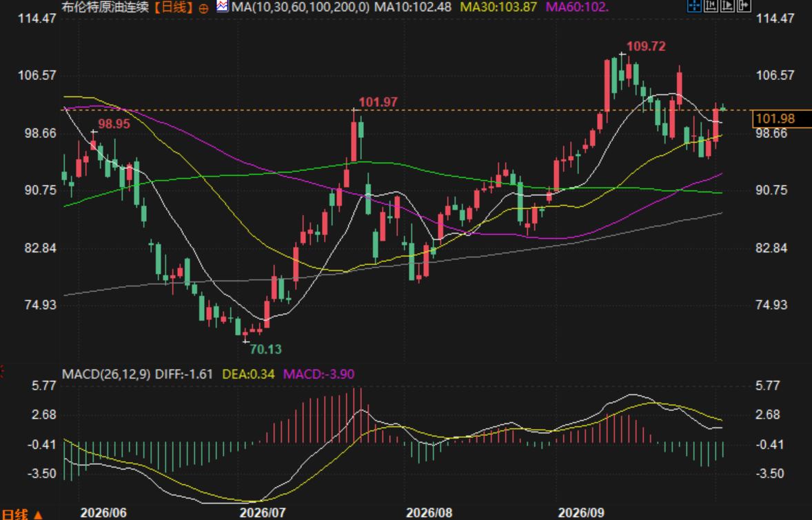The image size is (812, 520).
Task: Click the 2026/08 date on the time axis
Action: click(429, 512)
